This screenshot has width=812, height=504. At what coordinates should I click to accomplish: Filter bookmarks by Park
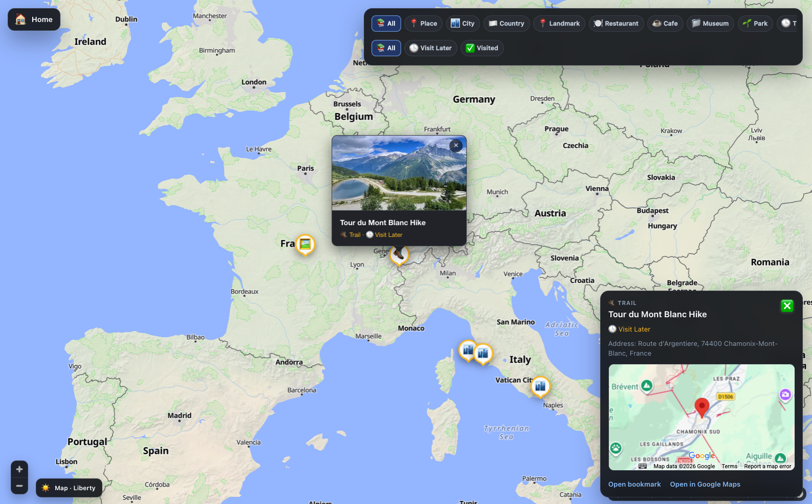[x=755, y=24]
